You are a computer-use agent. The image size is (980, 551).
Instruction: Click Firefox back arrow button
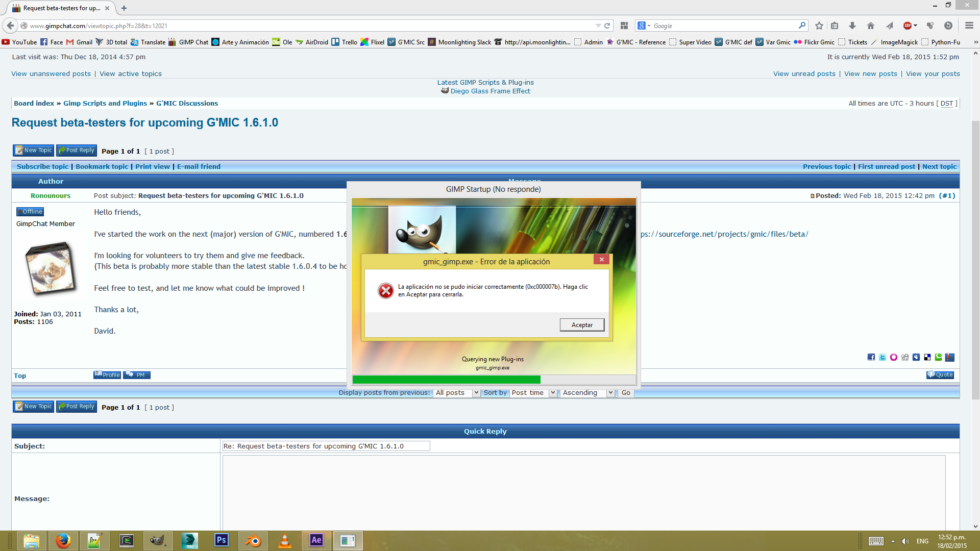(10, 26)
